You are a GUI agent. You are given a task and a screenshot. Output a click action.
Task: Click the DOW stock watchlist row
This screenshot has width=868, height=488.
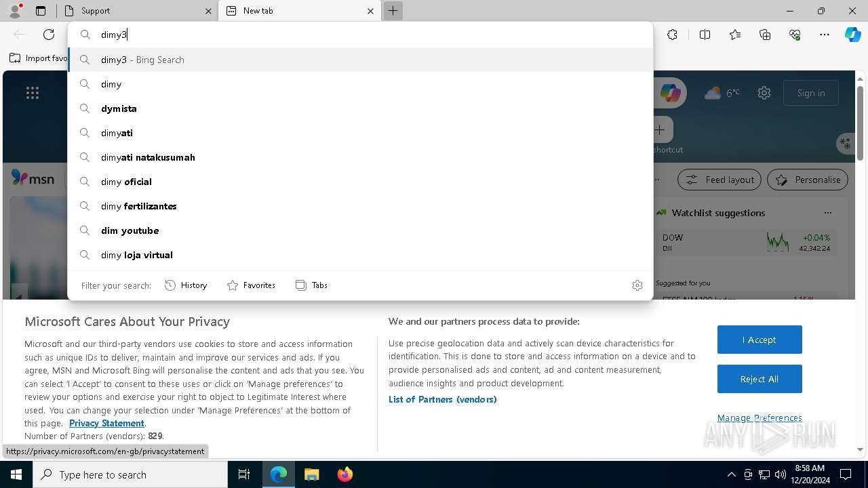(746, 243)
